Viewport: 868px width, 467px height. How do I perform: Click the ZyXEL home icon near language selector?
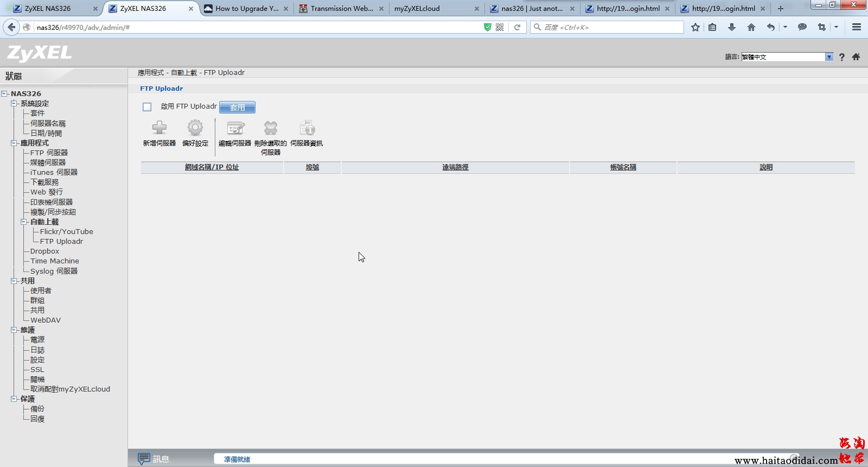pyautogui.click(x=856, y=57)
